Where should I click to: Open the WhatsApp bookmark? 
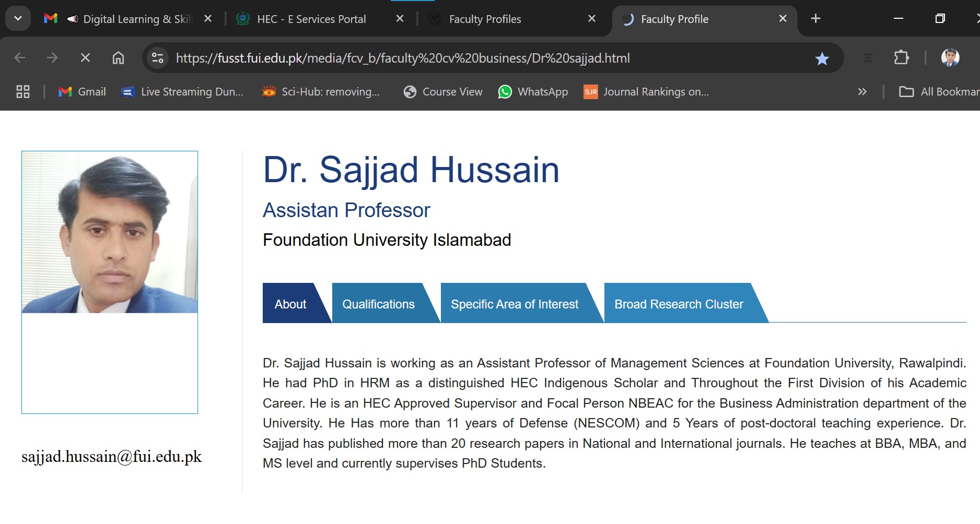pyautogui.click(x=533, y=92)
